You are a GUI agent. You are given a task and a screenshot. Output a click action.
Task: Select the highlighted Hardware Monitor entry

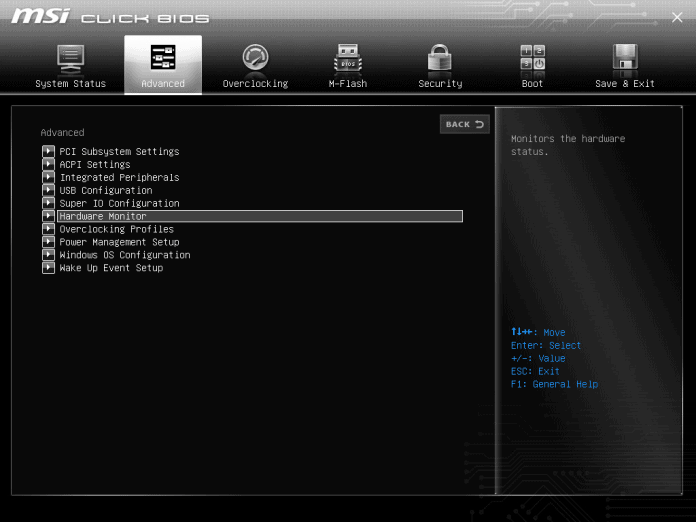click(x=103, y=217)
